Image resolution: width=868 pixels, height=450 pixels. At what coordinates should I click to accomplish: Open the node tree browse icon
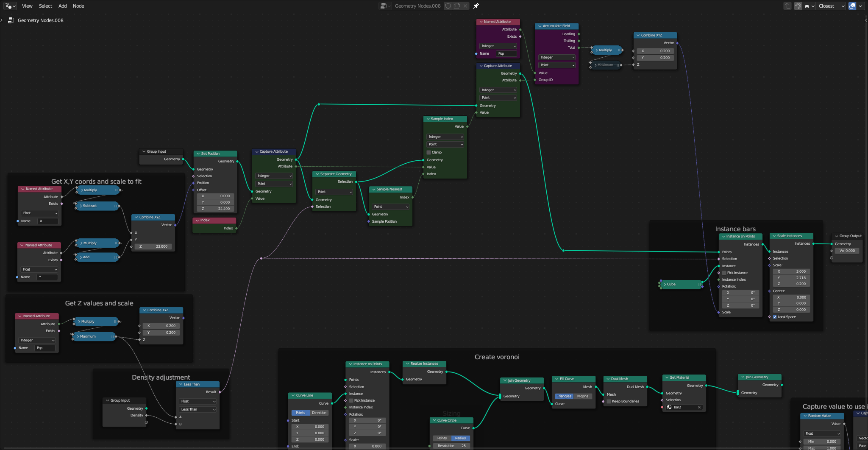tap(385, 6)
